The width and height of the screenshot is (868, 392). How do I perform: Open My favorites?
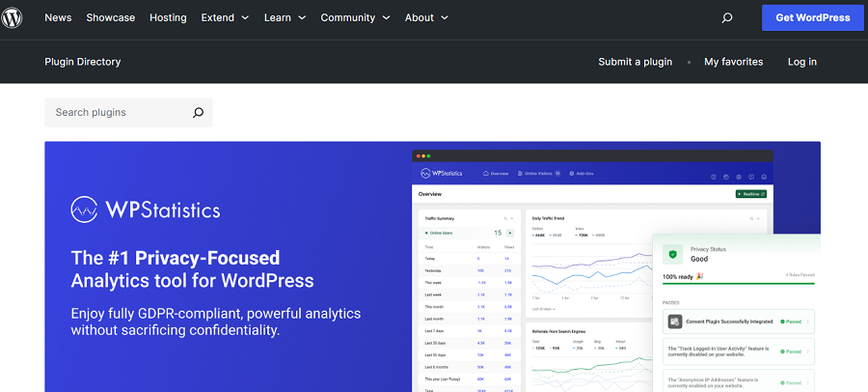[x=734, y=62]
